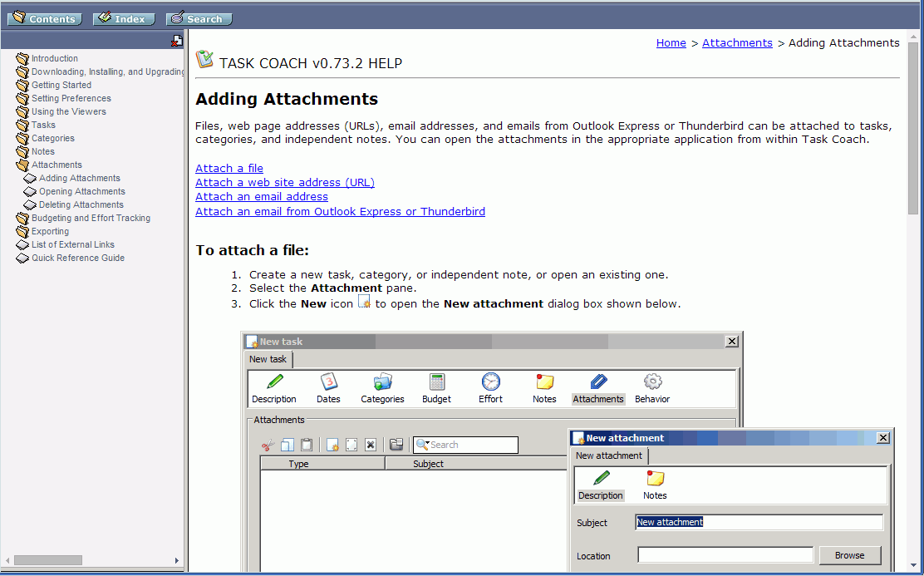Expand the Categories book in the tree
This screenshot has width=924, height=576.
pos(22,138)
